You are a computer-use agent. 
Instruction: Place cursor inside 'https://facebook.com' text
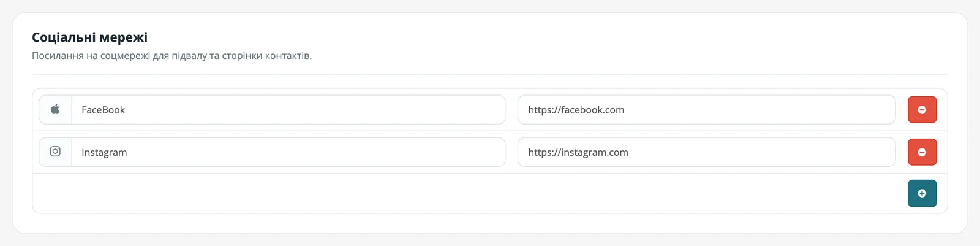coord(576,110)
